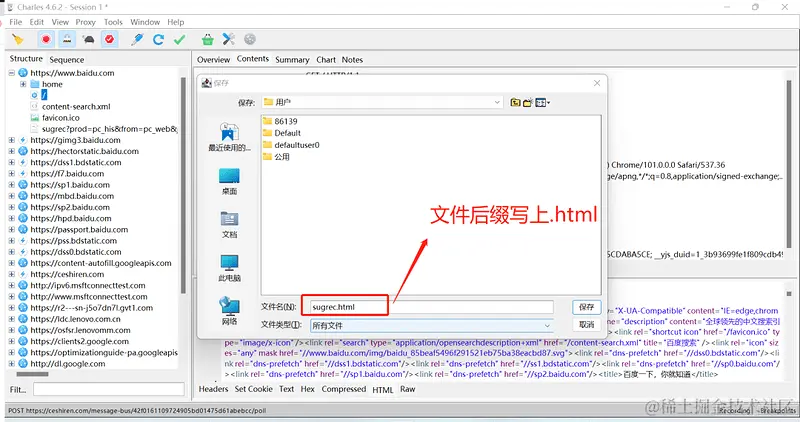The width and height of the screenshot is (800, 422).
Task: Open the 保存 location dropdown showing 用户
Action: (x=382, y=103)
